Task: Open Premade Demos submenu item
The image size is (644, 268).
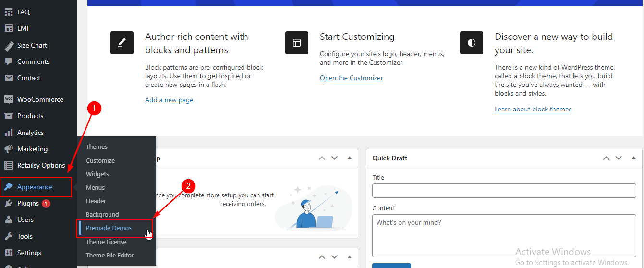Action: coord(109,228)
